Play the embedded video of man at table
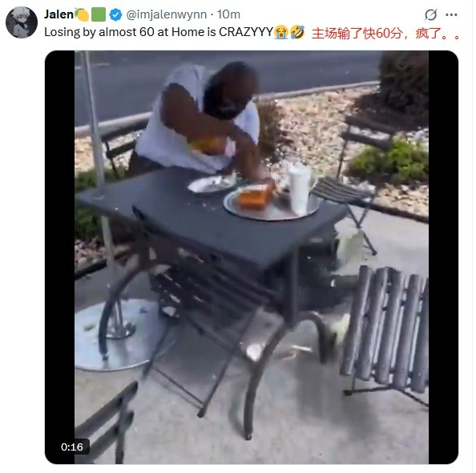Image resolution: width=476 pixels, height=473 pixels. pyautogui.click(x=252, y=257)
